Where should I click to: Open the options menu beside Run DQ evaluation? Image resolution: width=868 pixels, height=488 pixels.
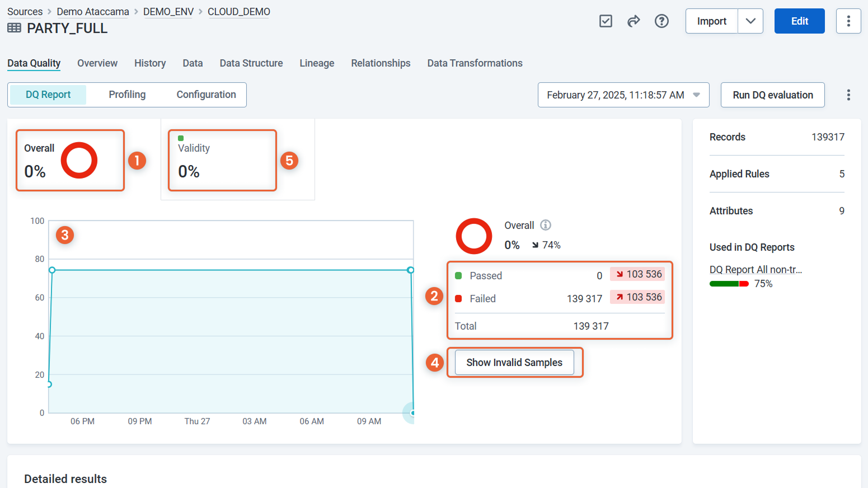click(x=848, y=95)
